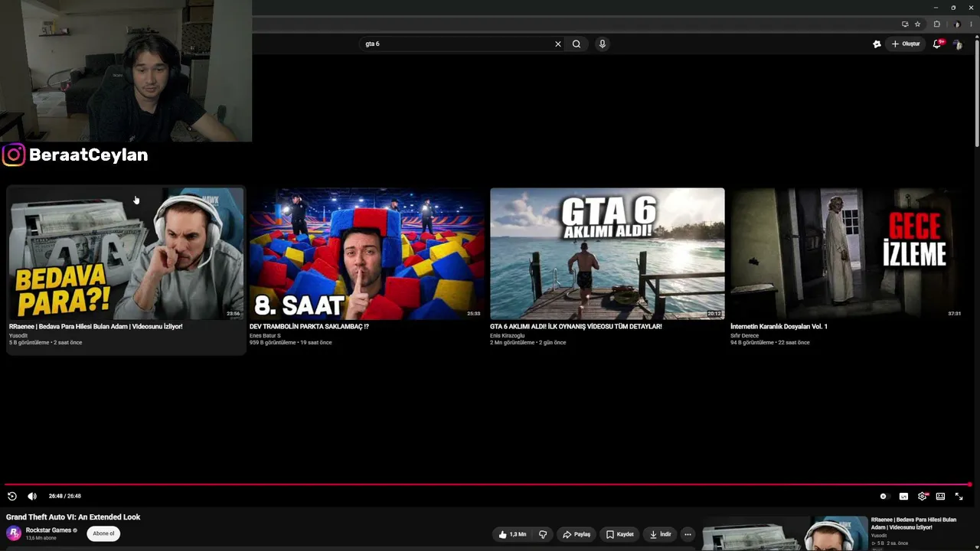
Task: Click the İndir download button
Action: coord(660,534)
